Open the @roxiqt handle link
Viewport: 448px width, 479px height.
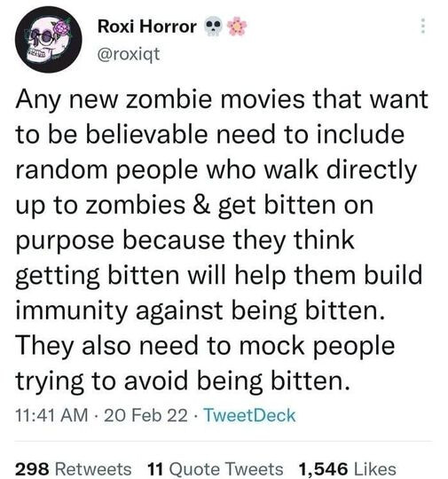click(x=129, y=54)
